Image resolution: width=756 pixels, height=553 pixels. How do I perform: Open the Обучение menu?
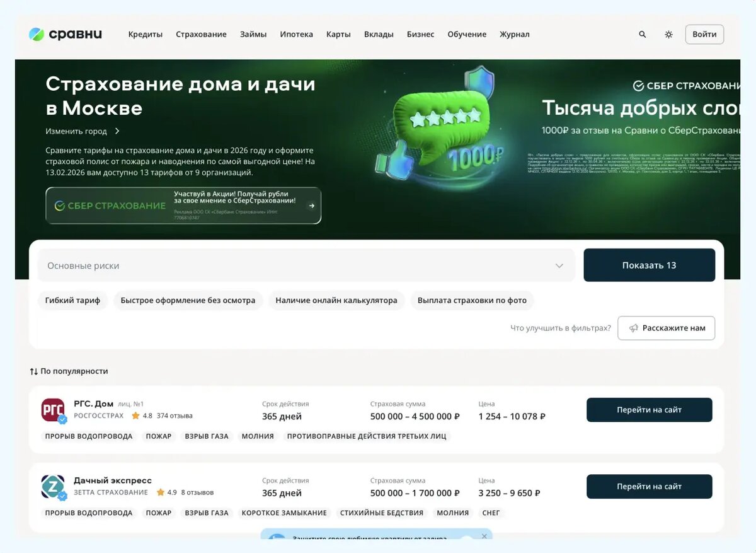coord(467,34)
